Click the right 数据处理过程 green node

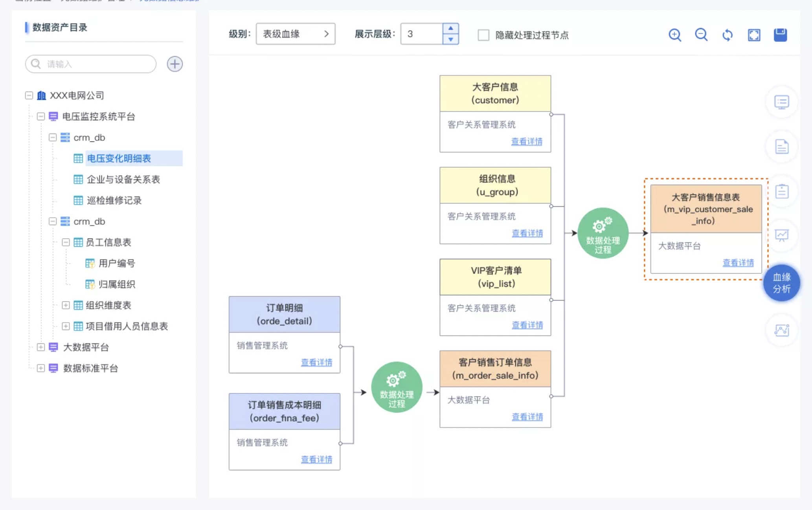click(x=603, y=233)
